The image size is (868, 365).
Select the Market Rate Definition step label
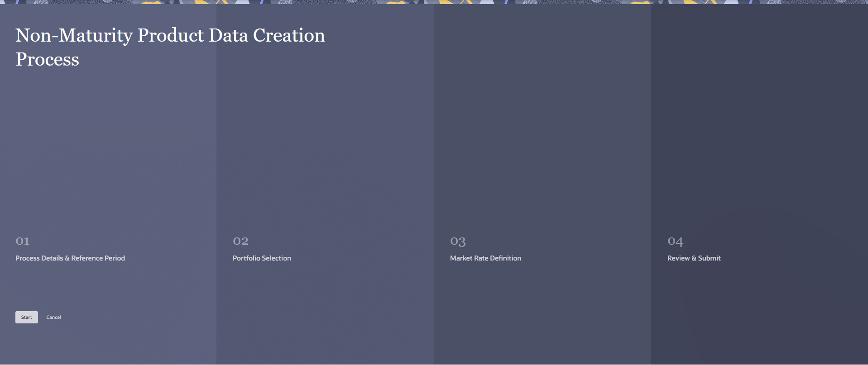485,258
